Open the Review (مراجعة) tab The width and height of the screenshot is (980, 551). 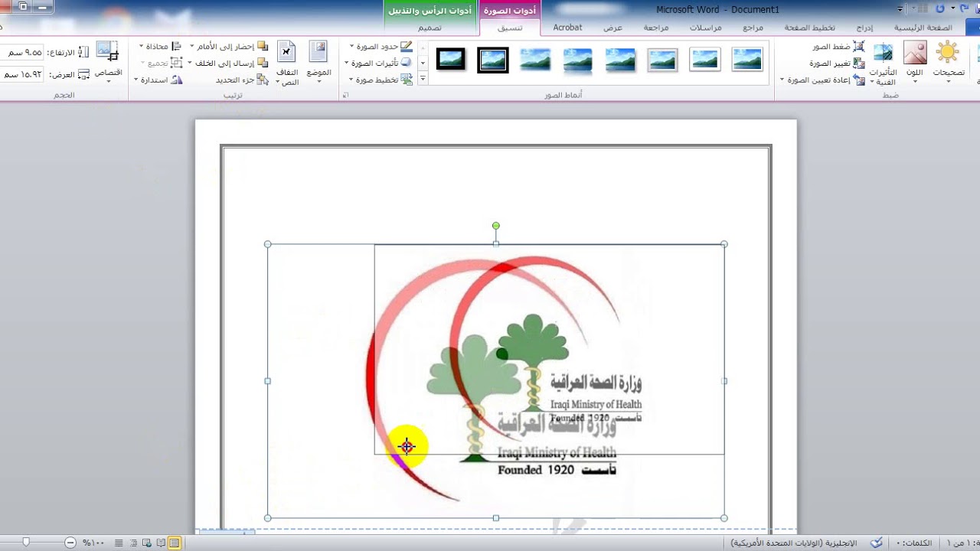(x=655, y=28)
